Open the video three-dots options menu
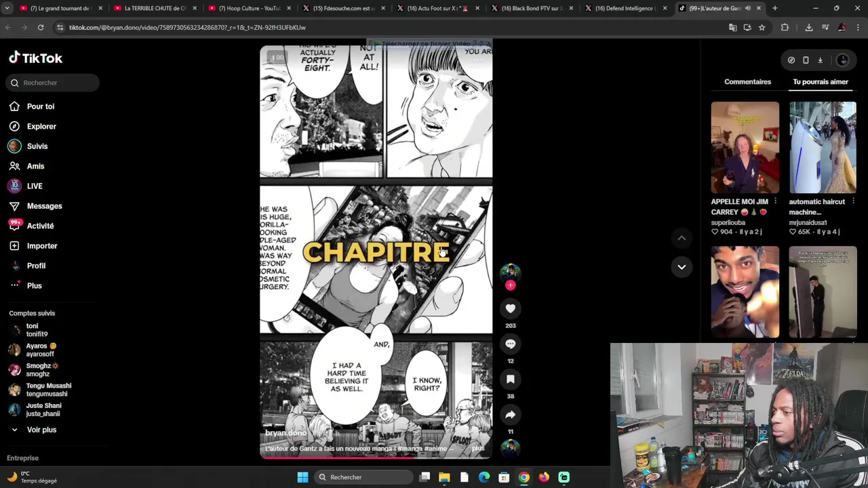Viewport: 868px width, 488px height. pos(478,60)
